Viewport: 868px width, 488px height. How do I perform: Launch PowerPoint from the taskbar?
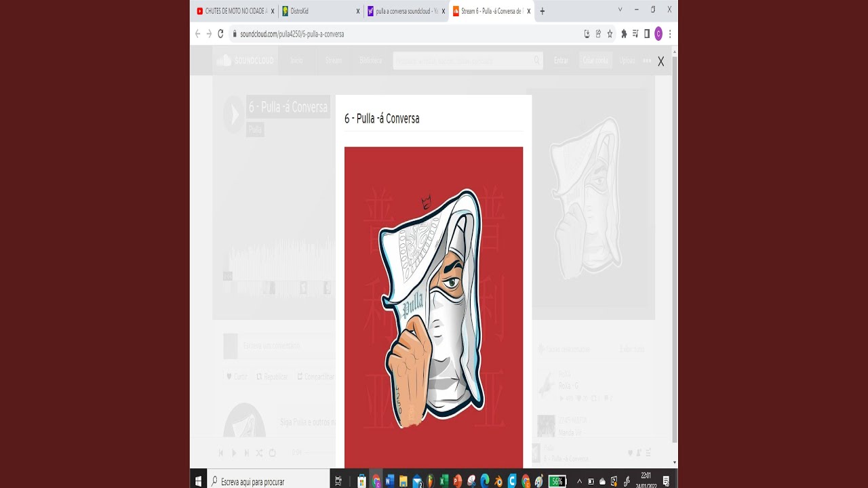[x=458, y=481]
